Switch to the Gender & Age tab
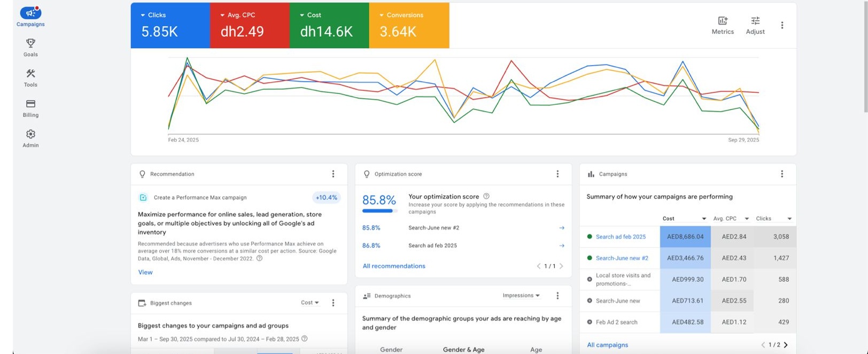The image size is (868, 354). [x=463, y=350]
